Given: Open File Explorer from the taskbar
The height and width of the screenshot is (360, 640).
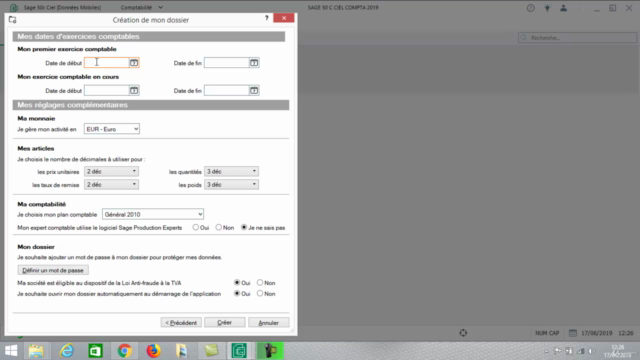Looking at the screenshot, I should pyautogui.click(x=36, y=351).
